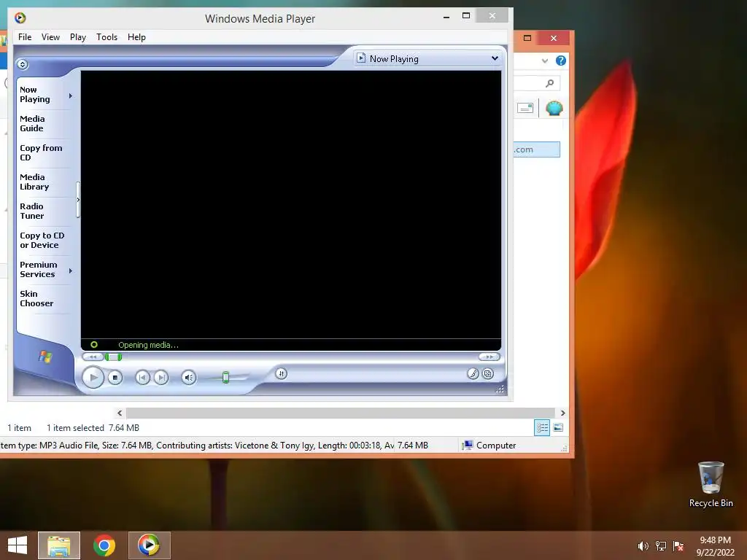
Task: Click the search magnifier in File Explorer
Action: point(549,83)
